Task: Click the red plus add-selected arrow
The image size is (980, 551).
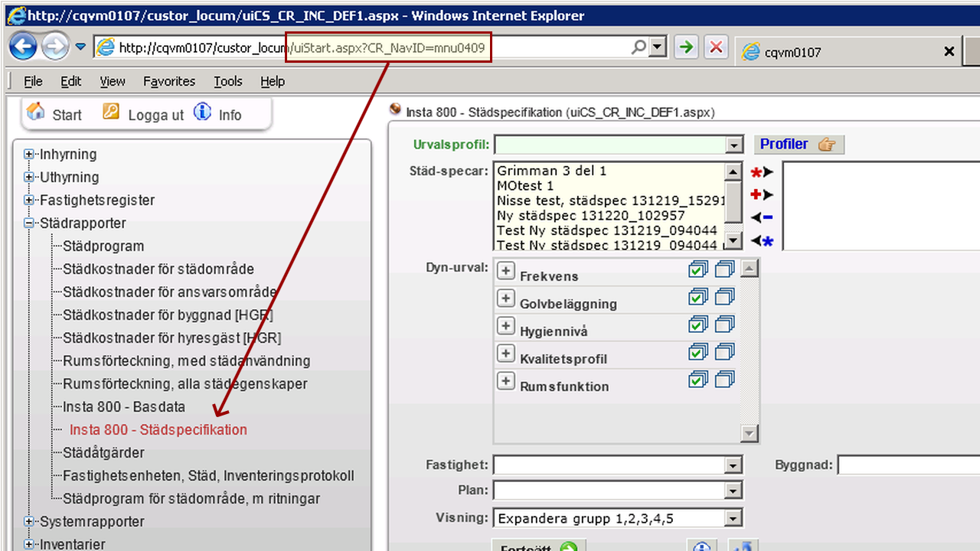Action: tap(763, 194)
